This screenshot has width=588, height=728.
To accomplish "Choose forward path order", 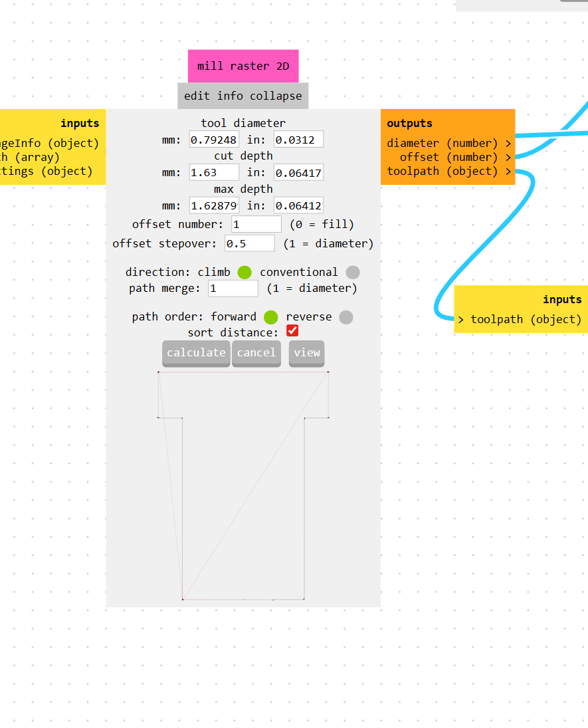I will (270, 318).
